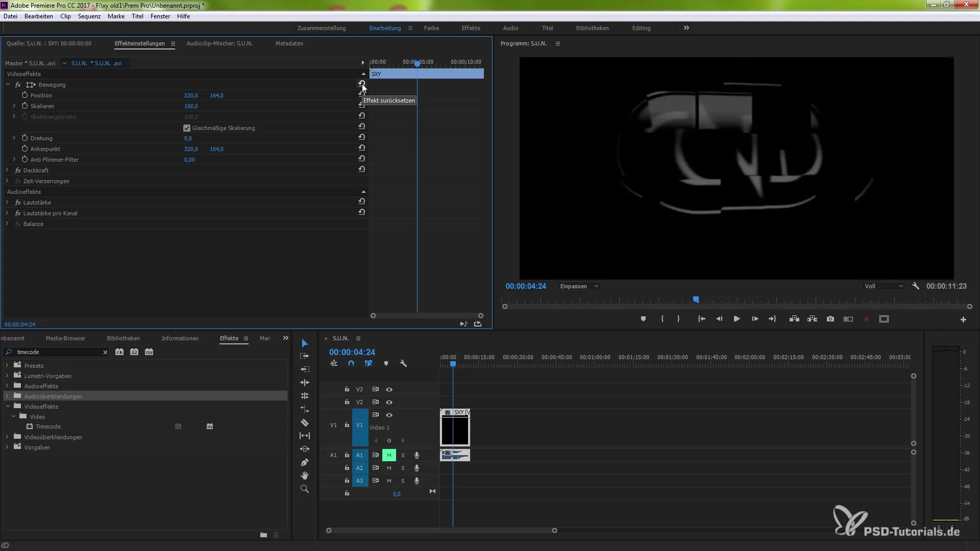The height and width of the screenshot is (551, 980).
Task: Toggle timeline snap magnet icon
Action: [351, 364]
